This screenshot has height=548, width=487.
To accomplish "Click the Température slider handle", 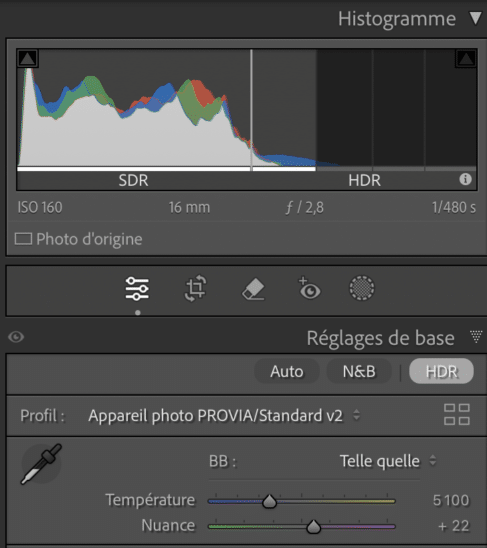I will 269,501.
